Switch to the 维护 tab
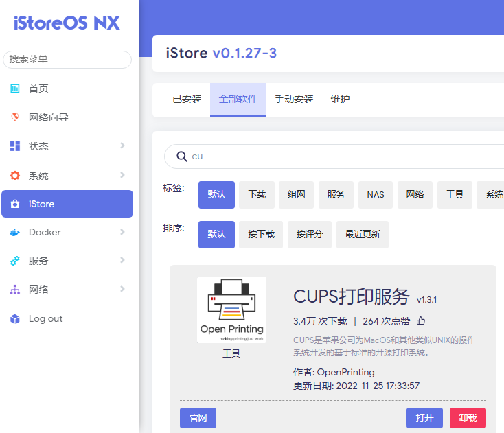This screenshot has width=504, height=433. (x=340, y=100)
